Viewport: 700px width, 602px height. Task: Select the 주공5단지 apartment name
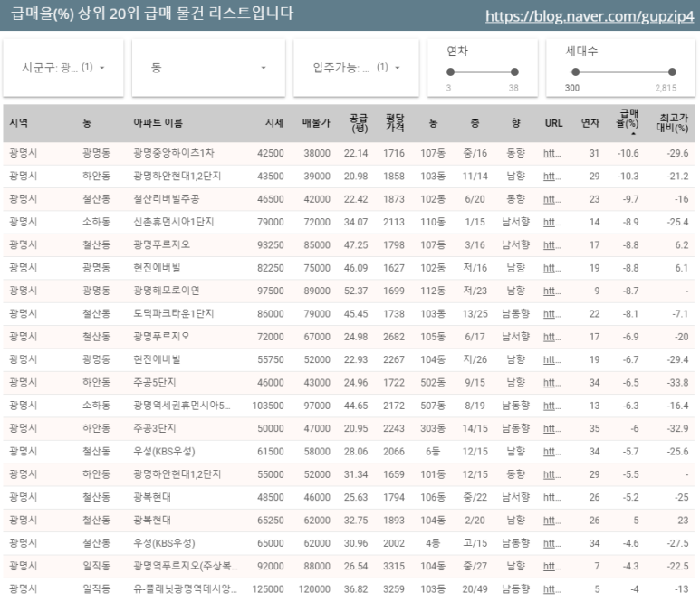[x=155, y=382]
